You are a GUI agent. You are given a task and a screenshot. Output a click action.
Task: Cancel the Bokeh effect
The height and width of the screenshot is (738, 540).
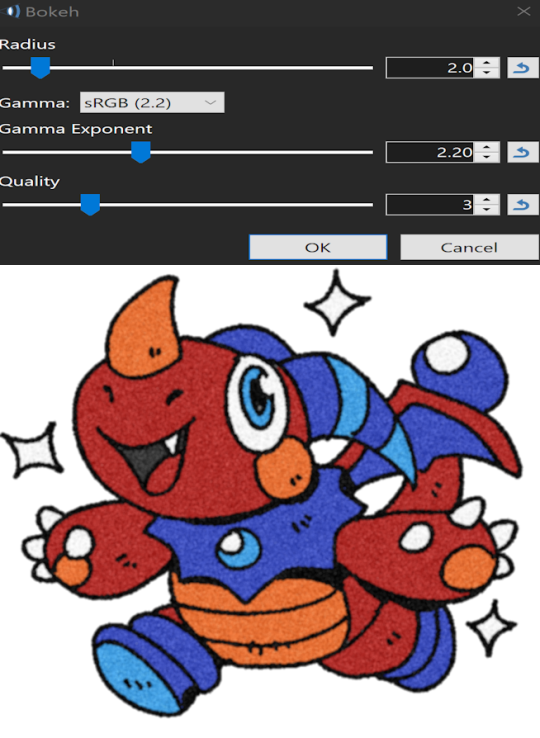[469, 247]
